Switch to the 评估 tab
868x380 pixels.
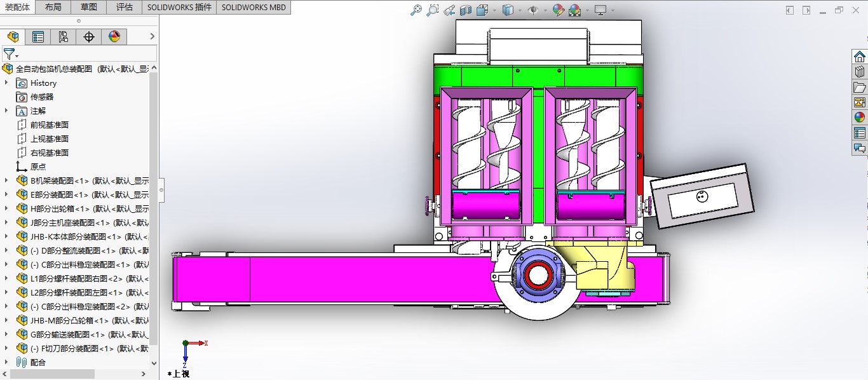[x=125, y=7]
